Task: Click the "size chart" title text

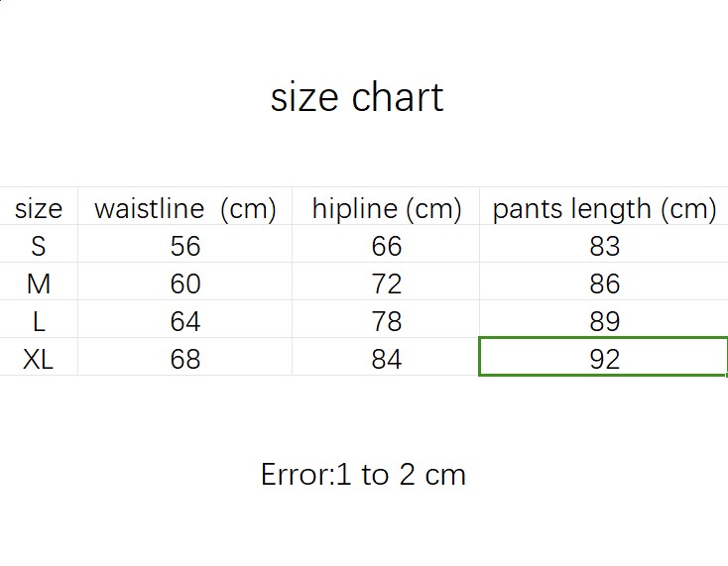Action: tap(357, 98)
